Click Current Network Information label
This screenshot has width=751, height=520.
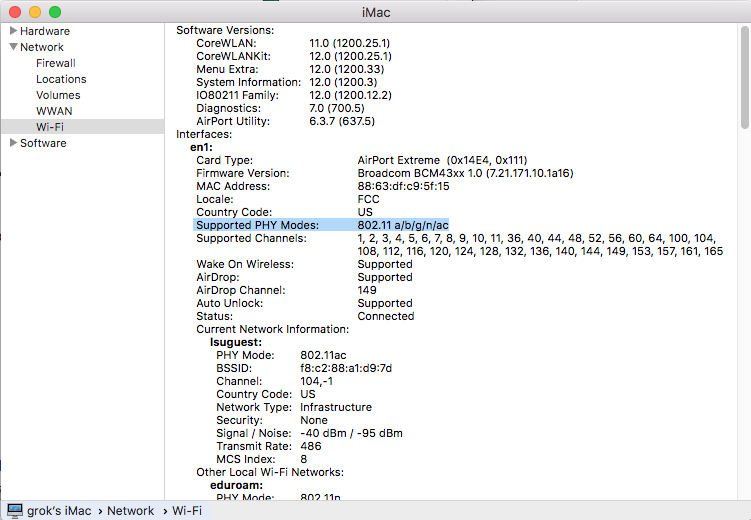pyautogui.click(x=273, y=329)
